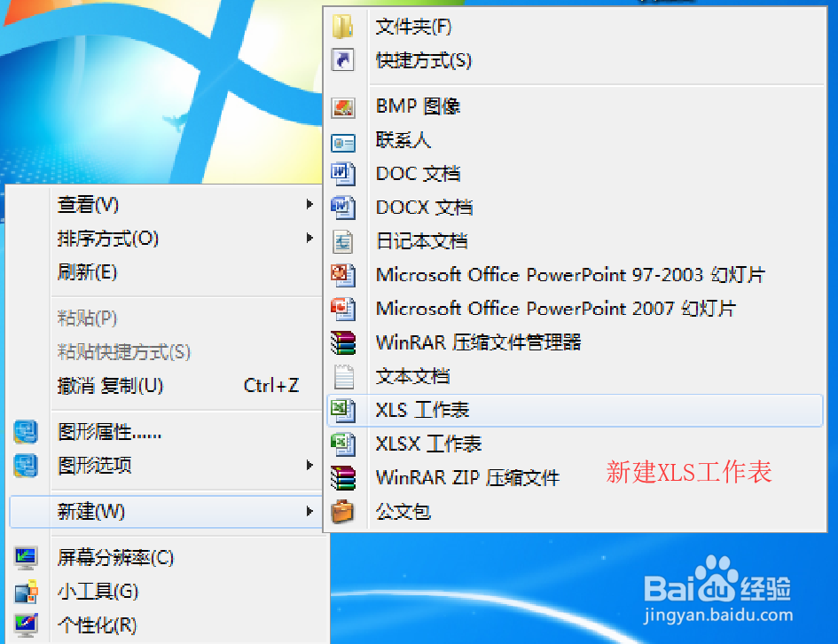Create a new 文本文档

pyautogui.click(x=575, y=377)
